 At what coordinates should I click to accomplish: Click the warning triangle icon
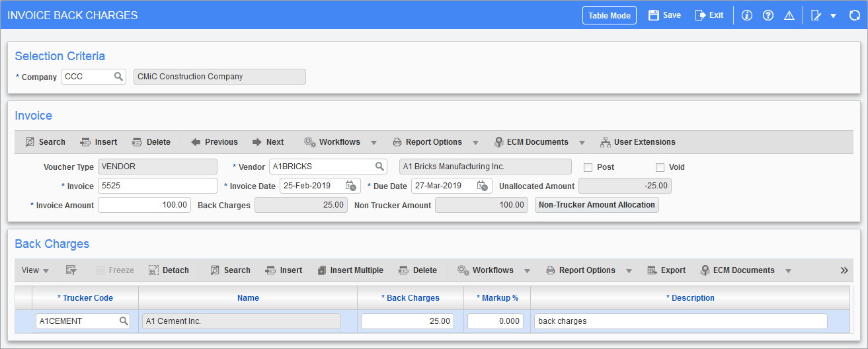click(789, 15)
